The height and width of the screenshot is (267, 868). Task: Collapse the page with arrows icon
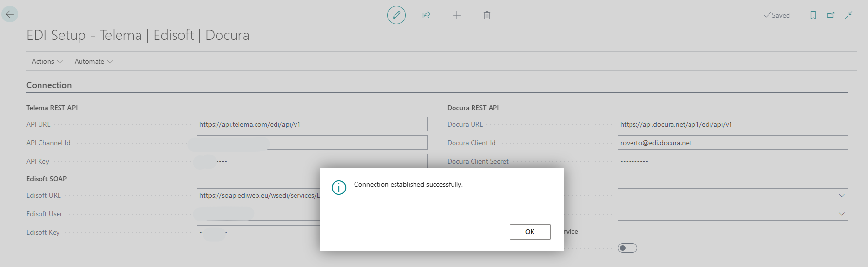(x=849, y=15)
